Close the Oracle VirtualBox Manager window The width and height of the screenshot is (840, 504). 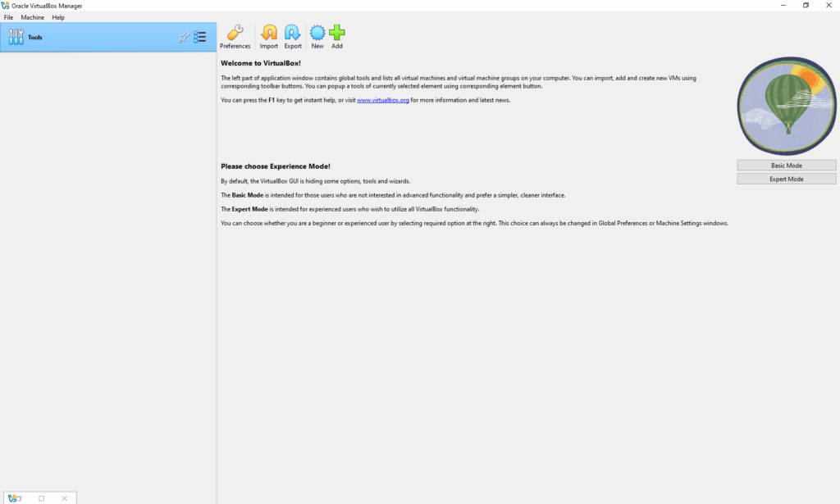[829, 6]
